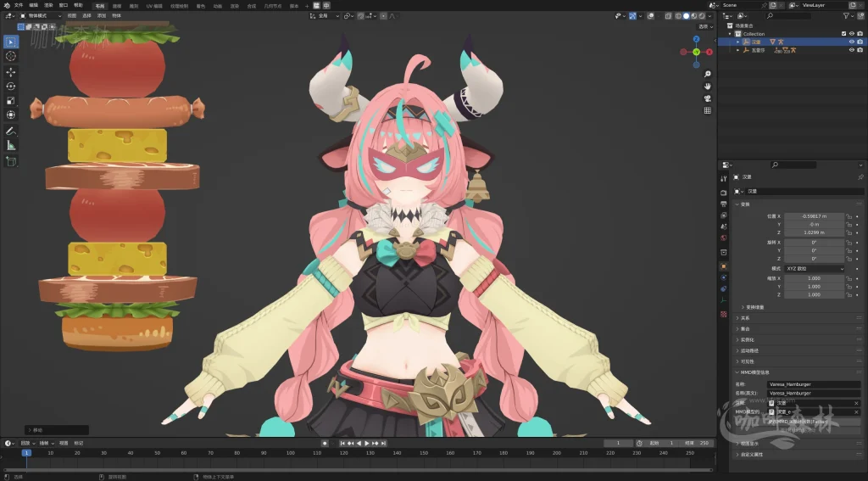Image resolution: width=868 pixels, height=481 pixels.
Task: Open transform orientation global dropdown
Action: click(x=325, y=16)
